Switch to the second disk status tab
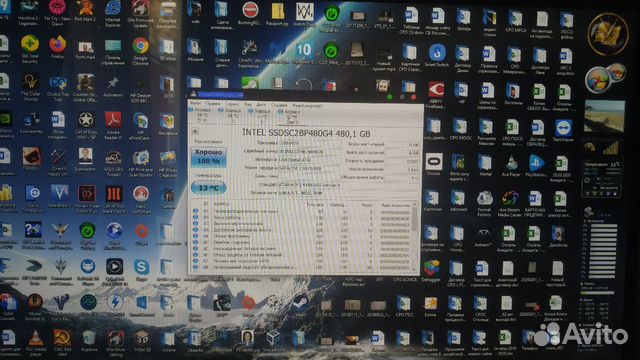The image size is (640, 360). click(x=231, y=116)
